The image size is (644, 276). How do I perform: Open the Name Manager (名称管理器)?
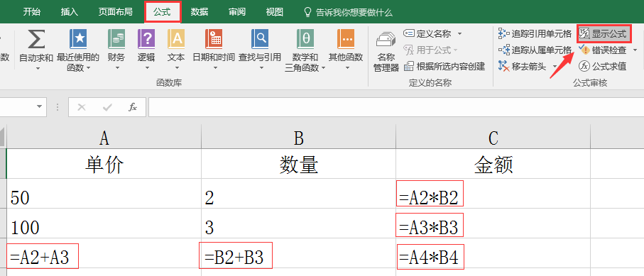[386, 51]
